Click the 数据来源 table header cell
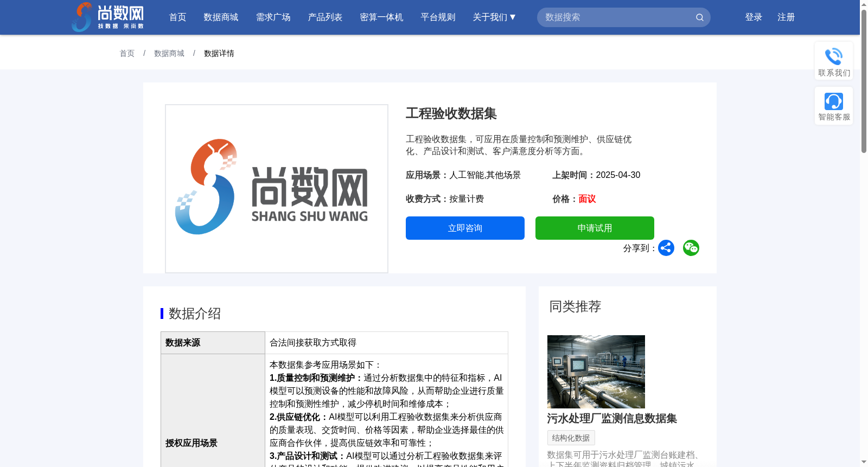Screen dimensions: 868x467 213,343
